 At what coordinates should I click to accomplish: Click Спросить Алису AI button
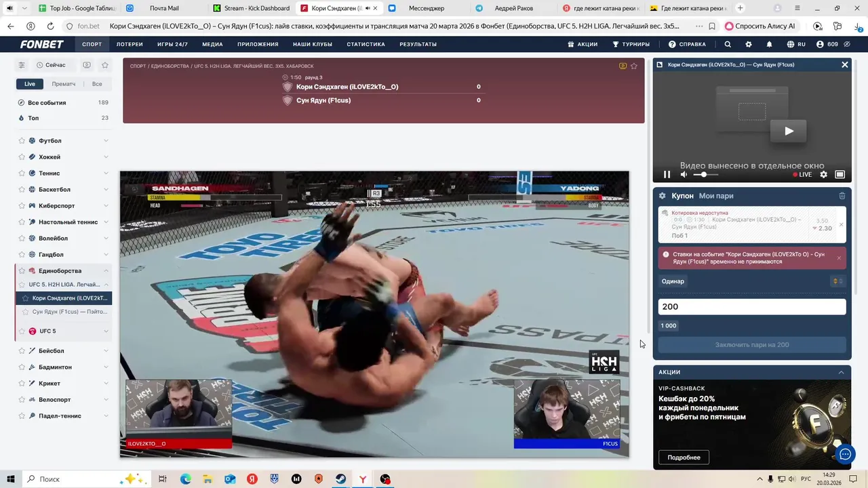pyautogui.click(x=760, y=26)
